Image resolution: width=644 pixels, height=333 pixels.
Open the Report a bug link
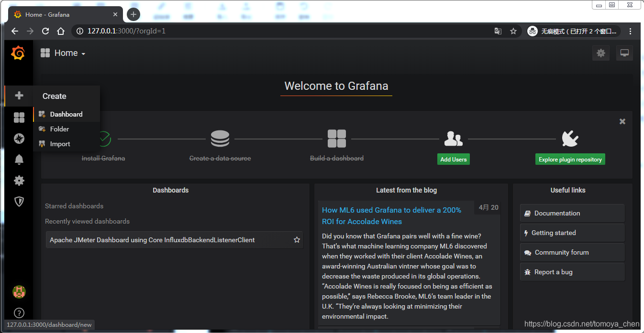[x=572, y=272]
